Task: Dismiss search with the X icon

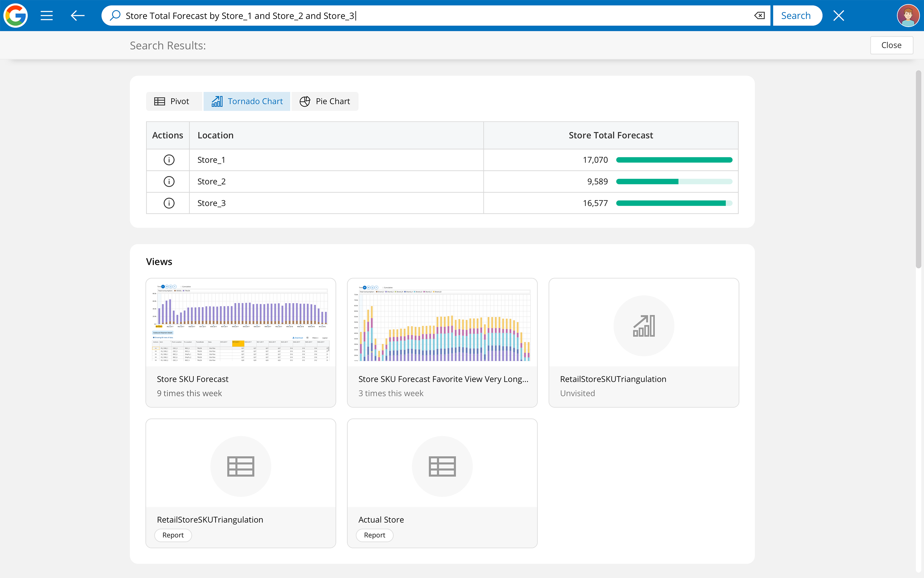Action: pyautogui.click(x=839, y=16)
